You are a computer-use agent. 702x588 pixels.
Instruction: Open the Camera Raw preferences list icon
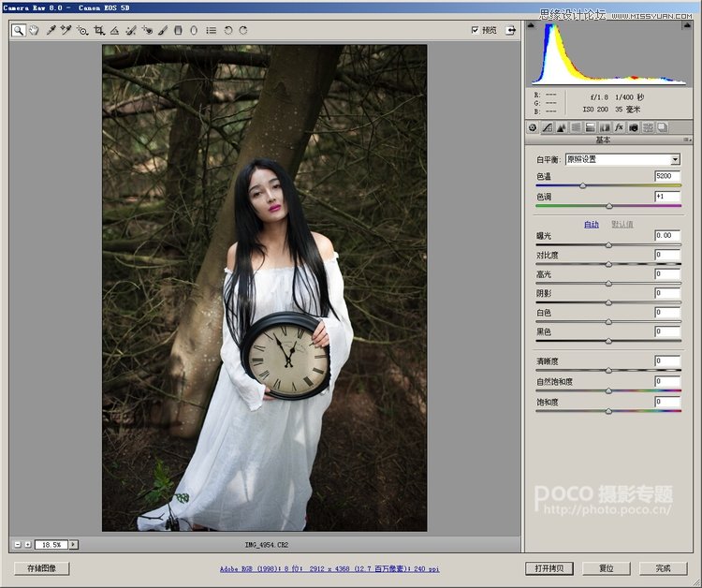pyautogui.click(x=211, y=31)
